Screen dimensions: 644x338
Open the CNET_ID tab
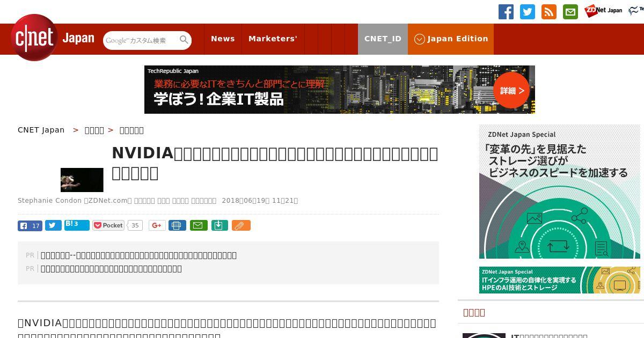[383, 39]
